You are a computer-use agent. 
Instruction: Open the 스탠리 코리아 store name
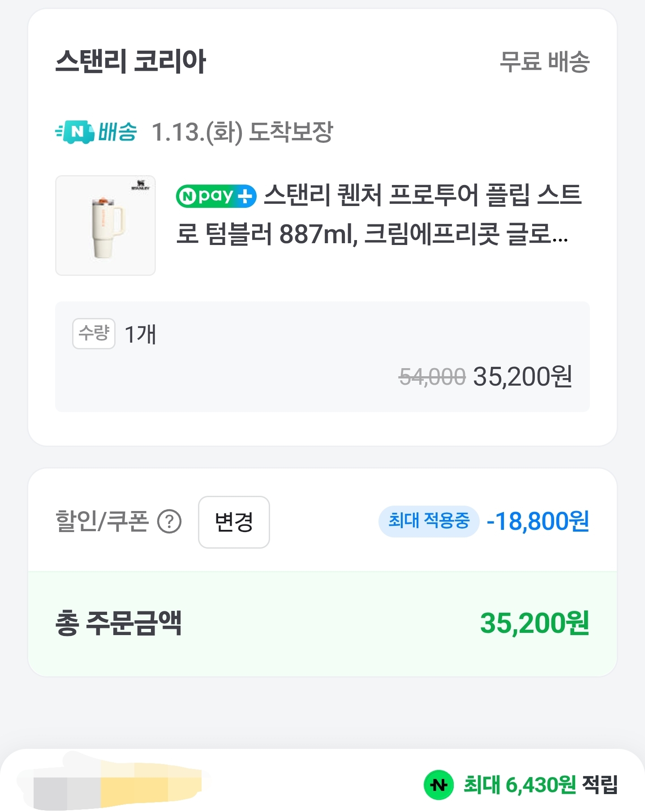click(x=130, y=61)
